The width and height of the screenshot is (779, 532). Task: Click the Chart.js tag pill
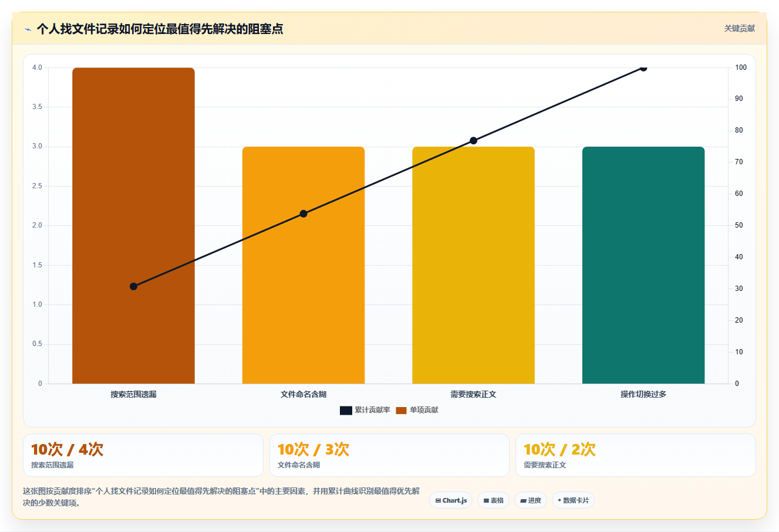451,500
